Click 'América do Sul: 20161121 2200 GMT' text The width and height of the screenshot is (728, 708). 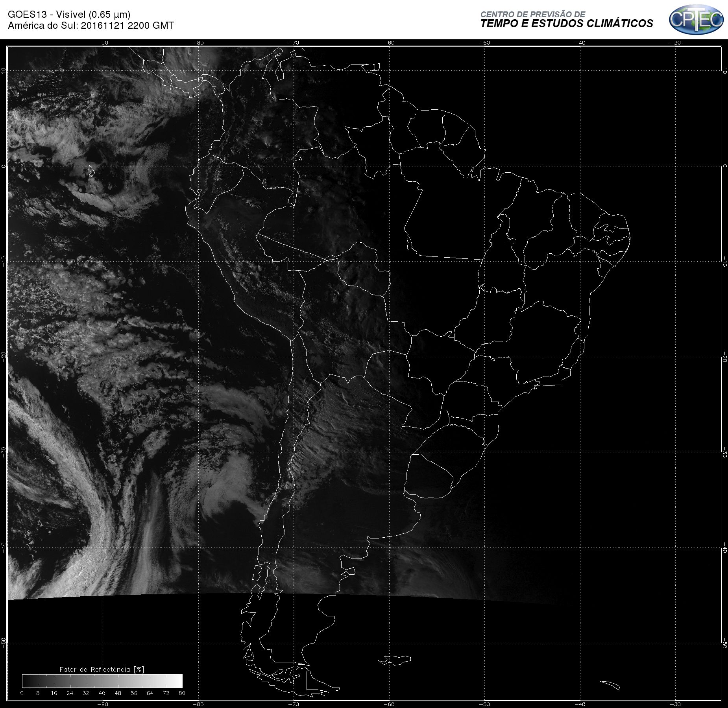91,26
